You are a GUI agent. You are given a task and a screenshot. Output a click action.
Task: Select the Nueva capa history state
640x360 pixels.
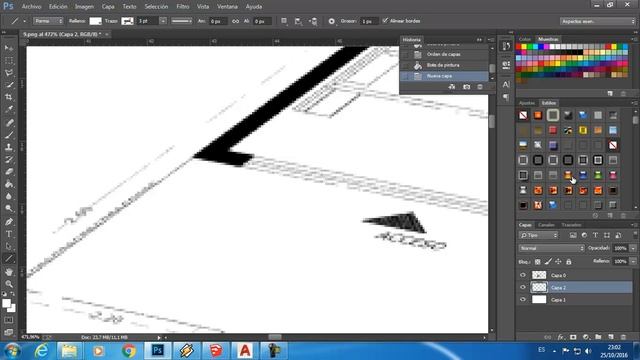(x=444, y=76)
